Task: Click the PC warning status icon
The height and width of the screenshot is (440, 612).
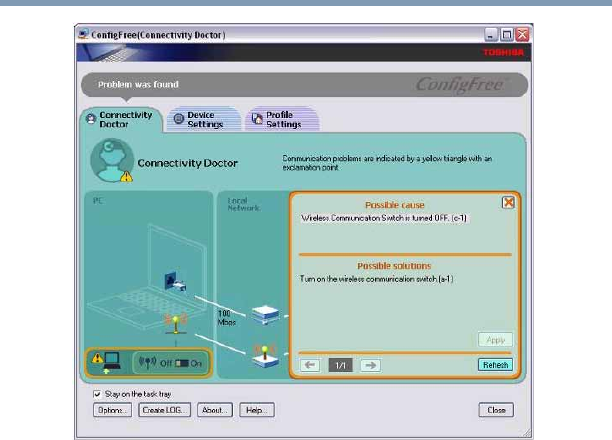Action: click(x=105, y=362)
